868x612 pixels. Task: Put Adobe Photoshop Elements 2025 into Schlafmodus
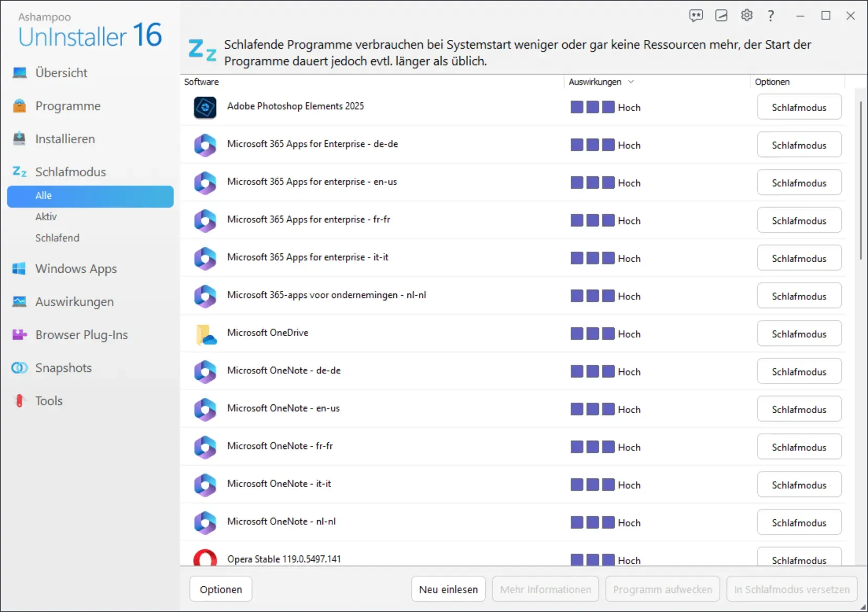pos(799,108)
